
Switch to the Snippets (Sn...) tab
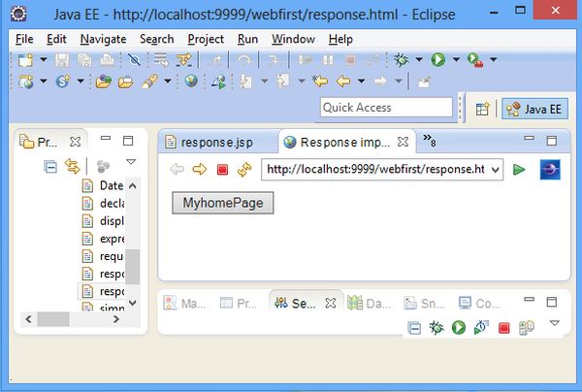[x=424, y=304]
